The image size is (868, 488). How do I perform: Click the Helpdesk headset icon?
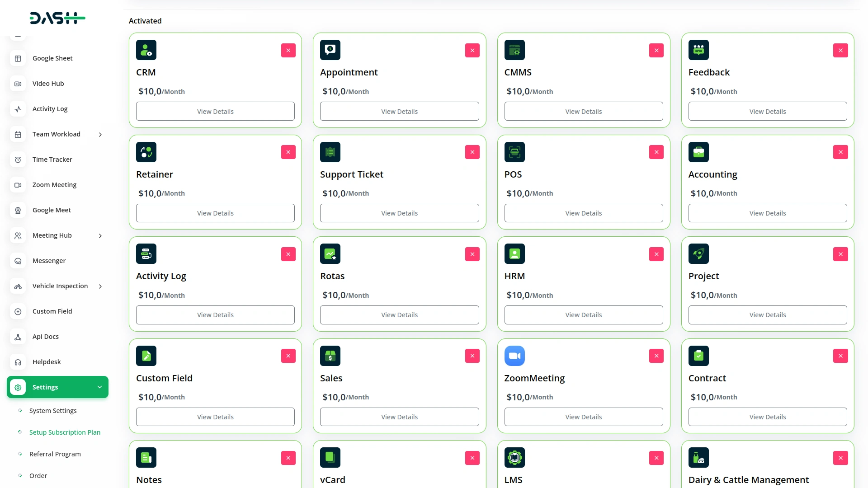pyautogui.click(x=18, y=362)
